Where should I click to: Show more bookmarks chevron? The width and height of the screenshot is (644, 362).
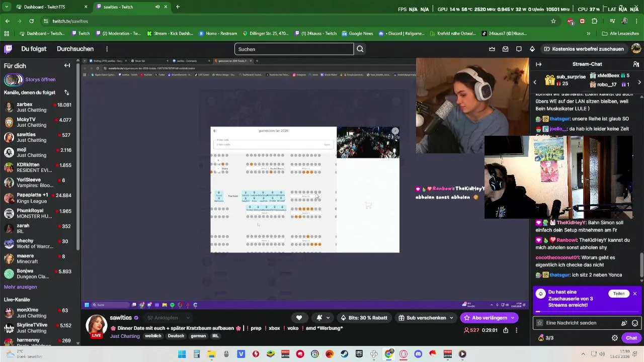[588, 34]
